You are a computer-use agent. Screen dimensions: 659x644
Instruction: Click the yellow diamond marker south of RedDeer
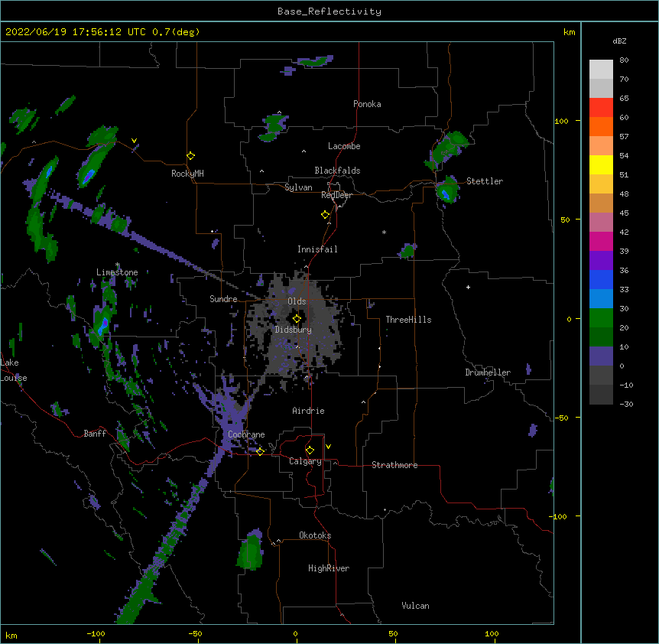(x=326, y=215)
